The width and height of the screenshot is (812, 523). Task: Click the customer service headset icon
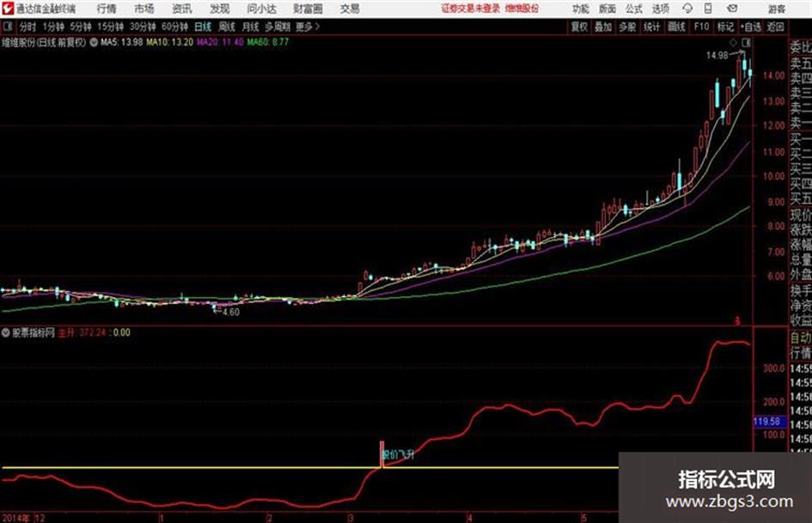coord(687,9)
